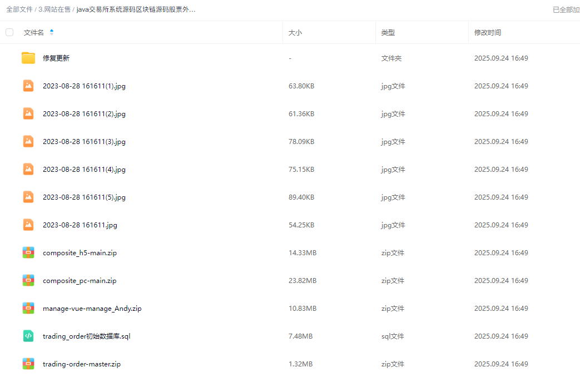
Task: Click the zip icon for manage-vue-manage_Andy.zip
Action: click(x=28, y=308)
